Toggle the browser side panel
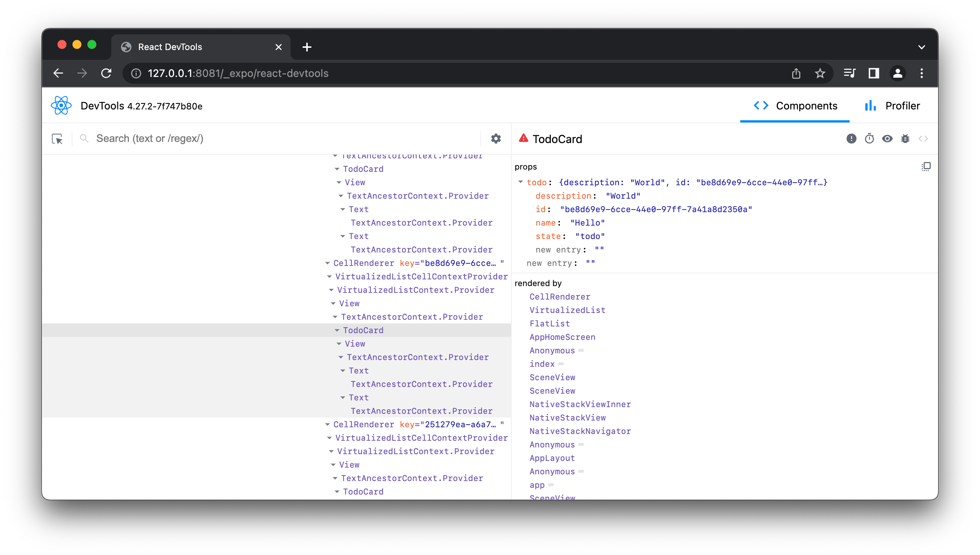The width and height of the screenshot is (980, 555). click(x=873, y=73)
